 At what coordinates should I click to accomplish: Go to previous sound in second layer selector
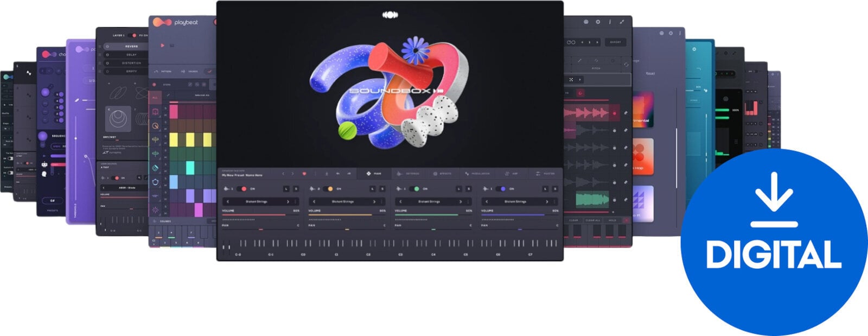(314, 201)
